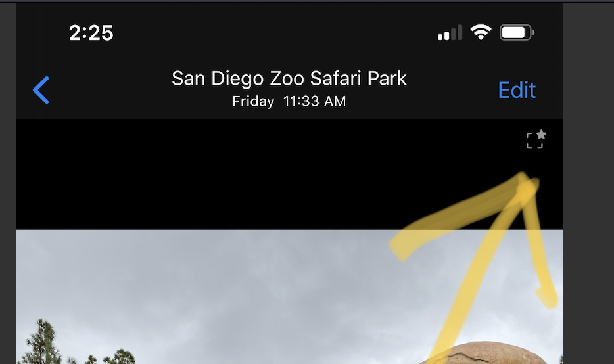Click the dark gray margin right of phone
The width and height of the screenshot is (614, 364).
(588, 183)
